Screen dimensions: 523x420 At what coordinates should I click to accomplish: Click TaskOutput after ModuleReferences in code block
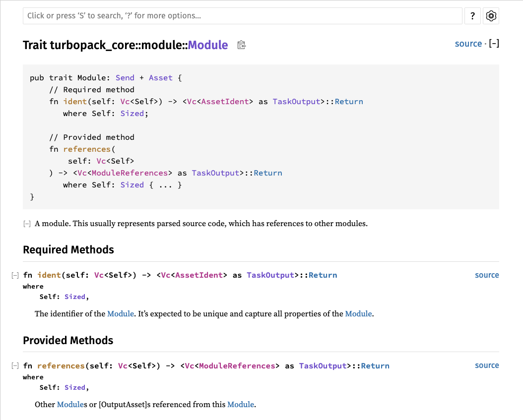pyautogui.click(x=215, y=173)
